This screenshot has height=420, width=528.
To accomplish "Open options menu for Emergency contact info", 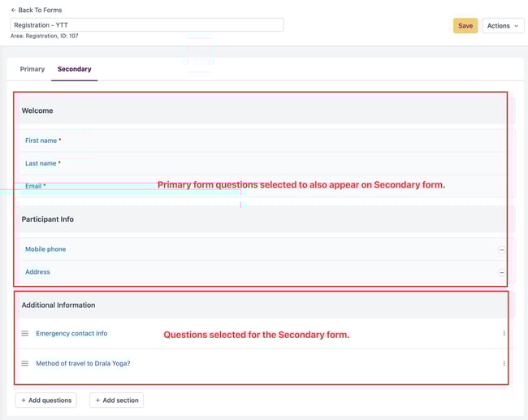I will click(504, 333).
